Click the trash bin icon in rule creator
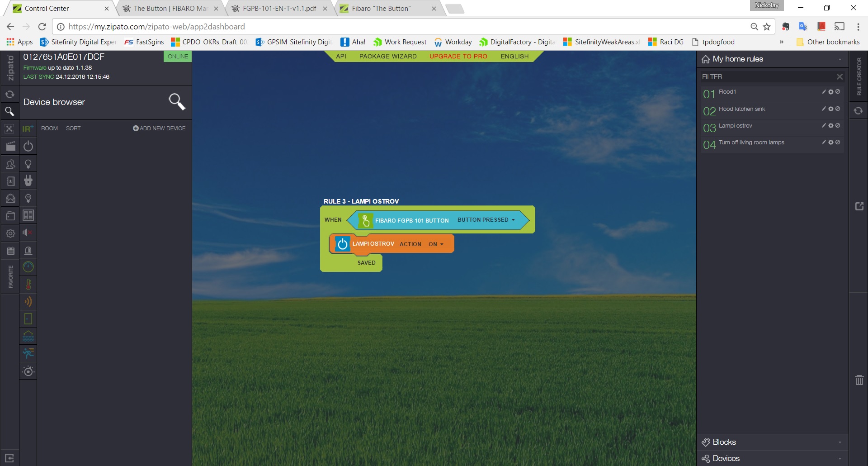 click(x=859, y=380)
